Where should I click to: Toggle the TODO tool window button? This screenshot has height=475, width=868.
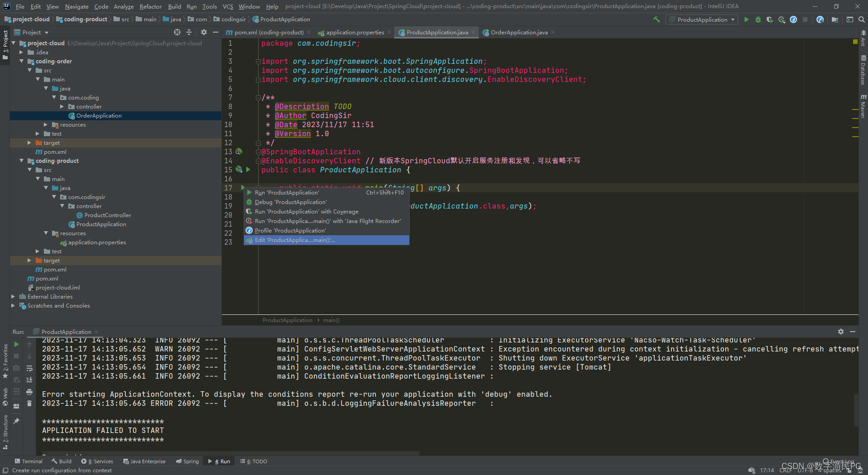click(254, 461)
